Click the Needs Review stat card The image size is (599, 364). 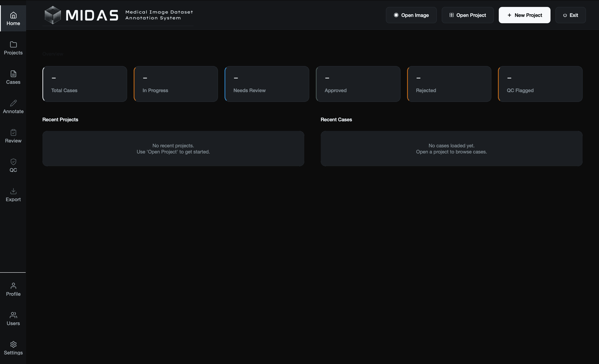coord(267,84)
